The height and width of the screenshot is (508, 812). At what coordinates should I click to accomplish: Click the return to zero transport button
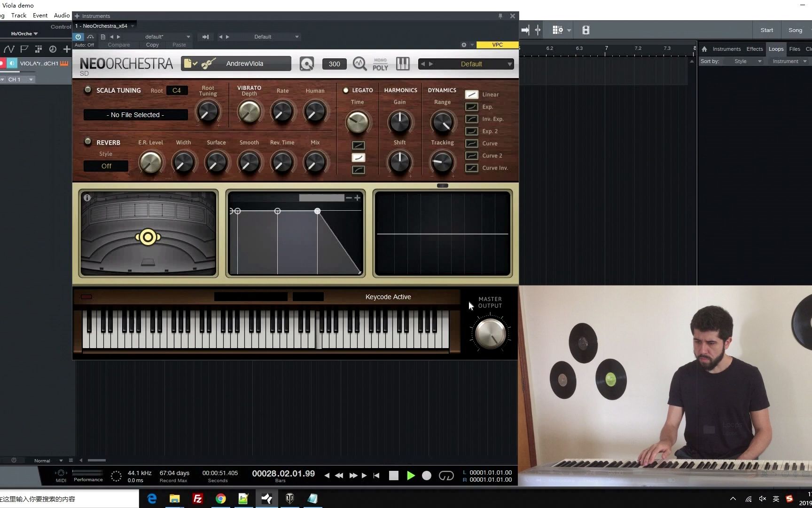coord(376,476)
